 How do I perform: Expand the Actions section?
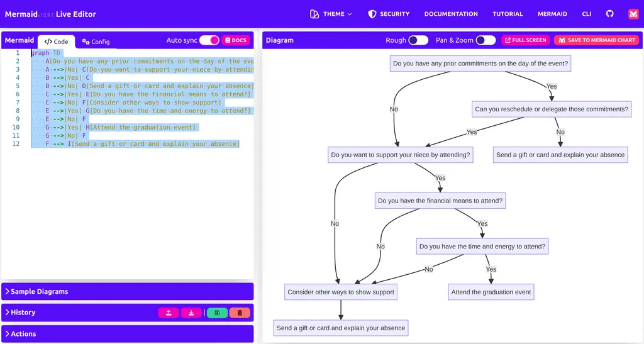tap(127, 334)
